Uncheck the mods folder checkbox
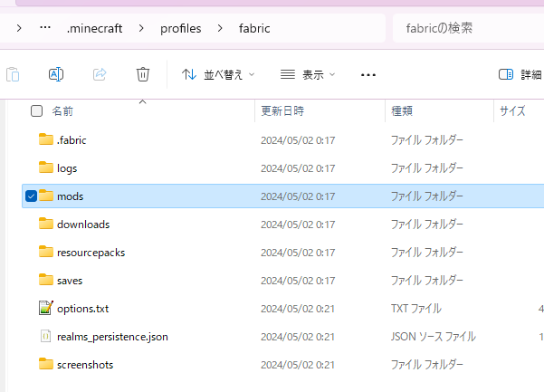 (31, 196)
